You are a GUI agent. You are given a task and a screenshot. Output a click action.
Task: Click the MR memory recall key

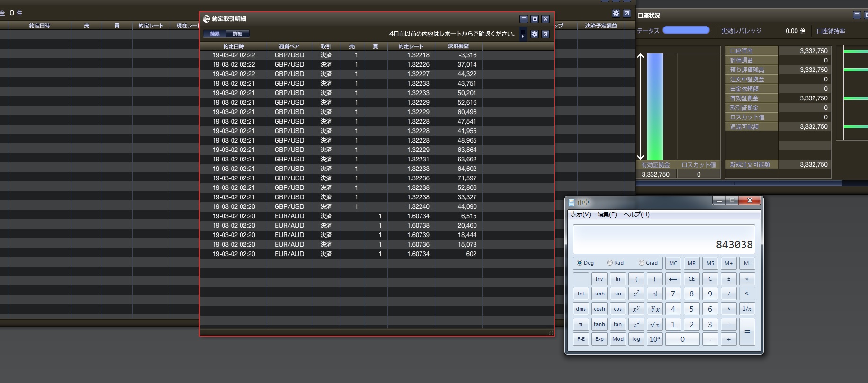tap(691, 263)
